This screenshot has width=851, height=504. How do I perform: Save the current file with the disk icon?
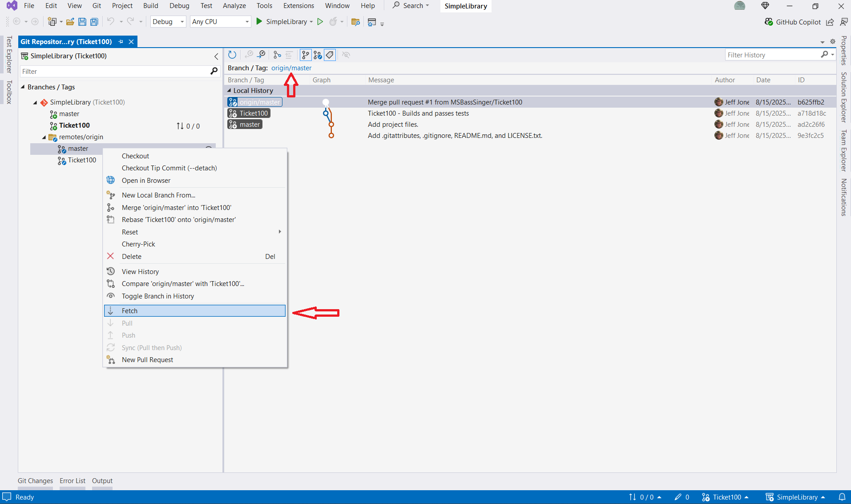[x=82, y=22]
